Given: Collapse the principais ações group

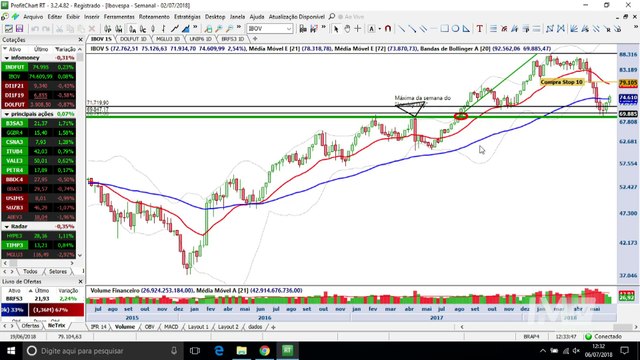Looking at the screenshot, I should [7, 114].
